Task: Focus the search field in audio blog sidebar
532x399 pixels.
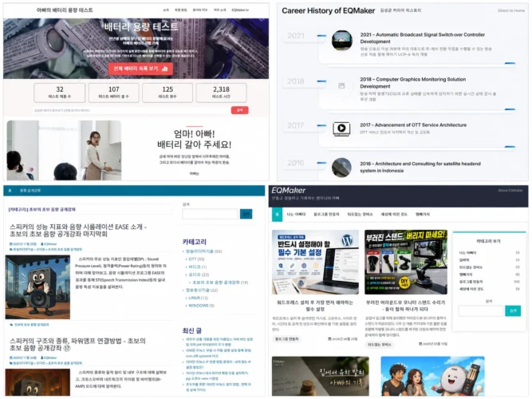Action: [x=210, y=214]
